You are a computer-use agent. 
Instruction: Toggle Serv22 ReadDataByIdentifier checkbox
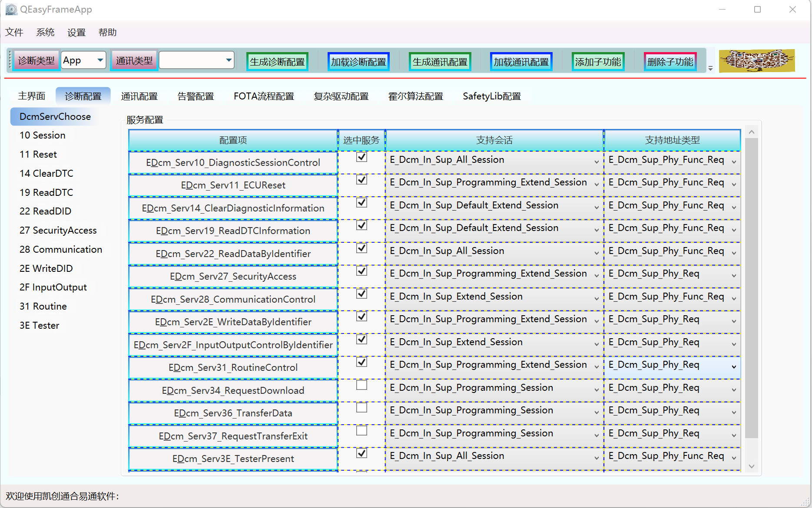tap(361, 248)
